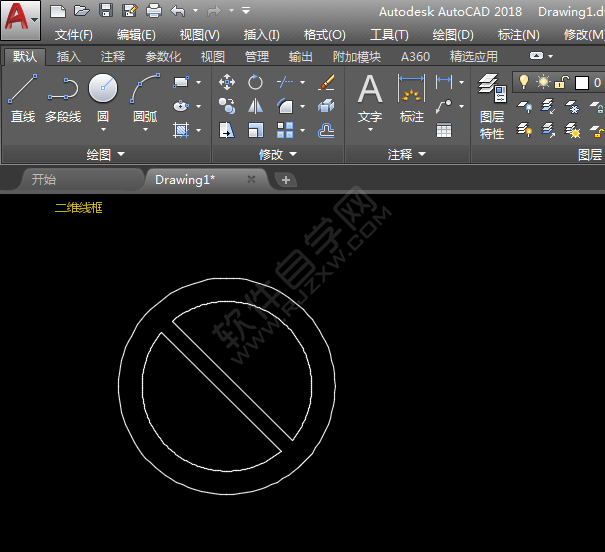Create a new drawing from quick access toolbar
605x552 pixels.
click(x=58, y=11)
